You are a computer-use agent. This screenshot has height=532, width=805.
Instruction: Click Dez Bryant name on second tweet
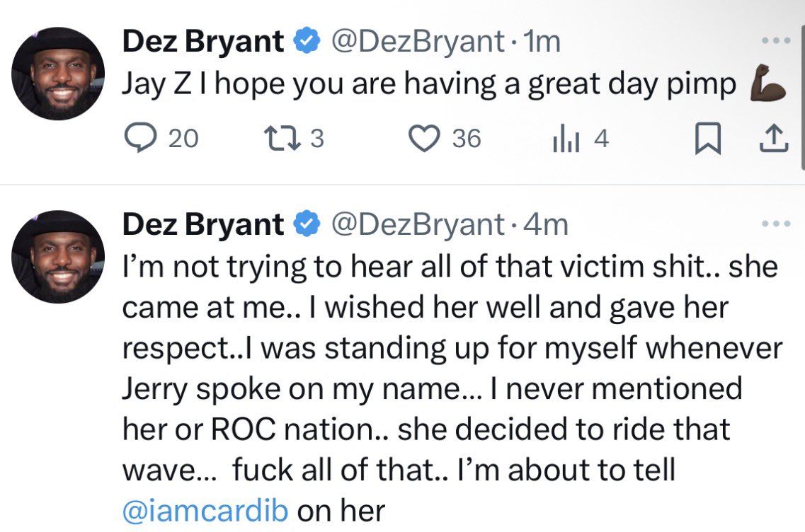click(x=202, y=224)
